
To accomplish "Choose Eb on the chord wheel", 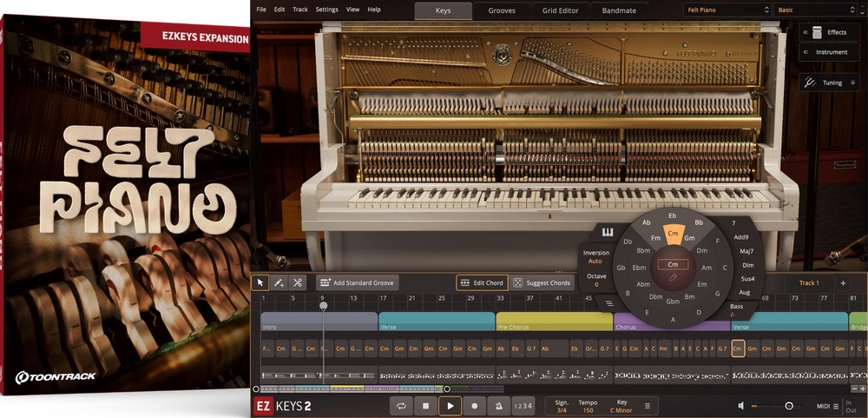I will pyautogui.click(x=672, y=216).
